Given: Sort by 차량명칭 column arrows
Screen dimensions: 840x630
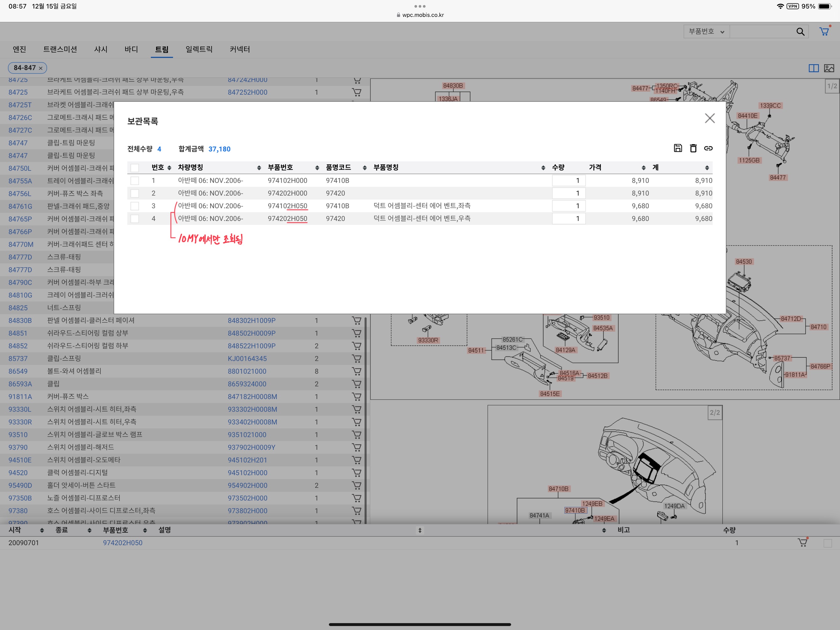Looking at the screenshot, I should (259, 168).
